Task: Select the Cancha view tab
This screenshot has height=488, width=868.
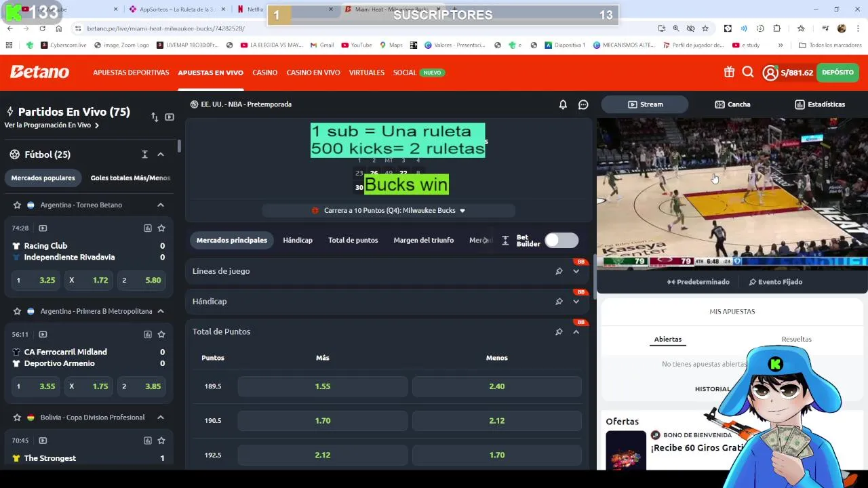Action: (732, 104)
